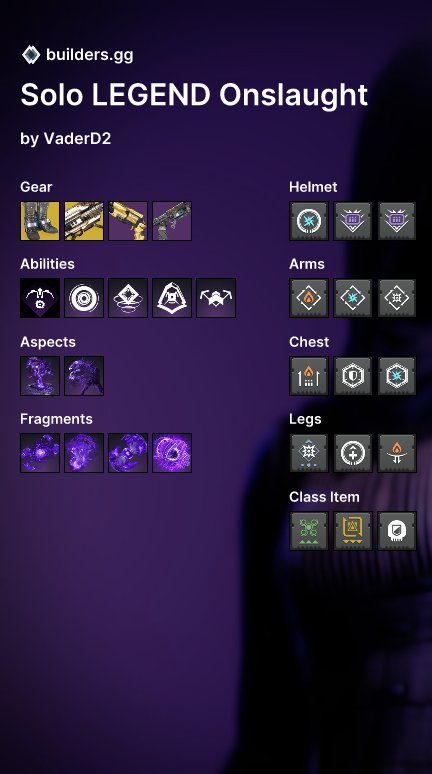Select the first Abilities super icon
The height and width of the screenshot is (774, 432).
point(40,298)
